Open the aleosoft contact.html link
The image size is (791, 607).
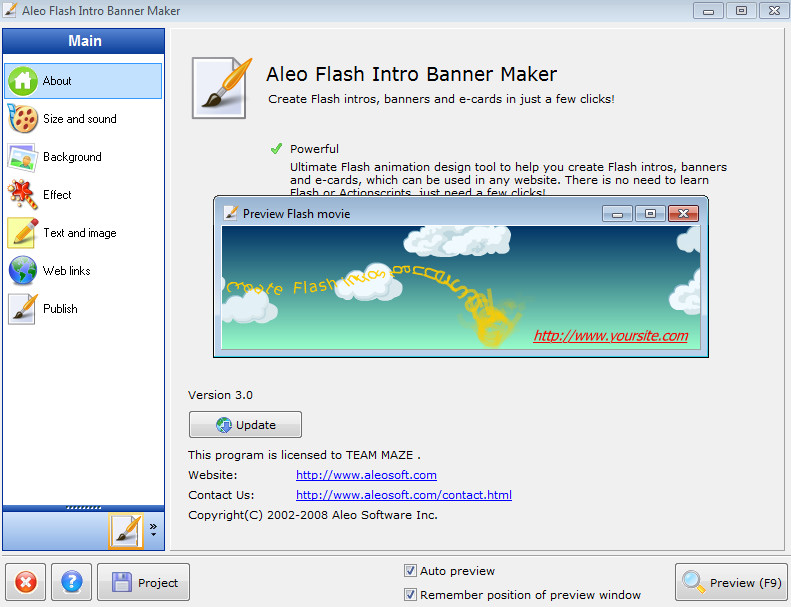pos(404,495)
